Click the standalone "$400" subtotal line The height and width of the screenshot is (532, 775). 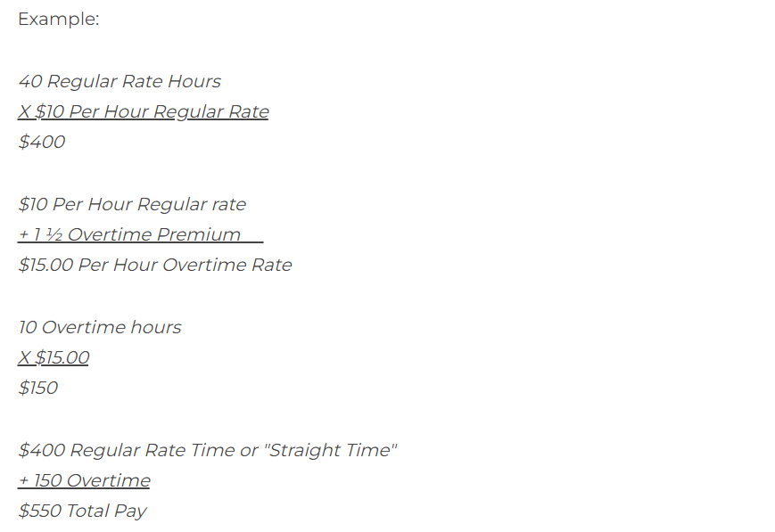tap(41, 142)
